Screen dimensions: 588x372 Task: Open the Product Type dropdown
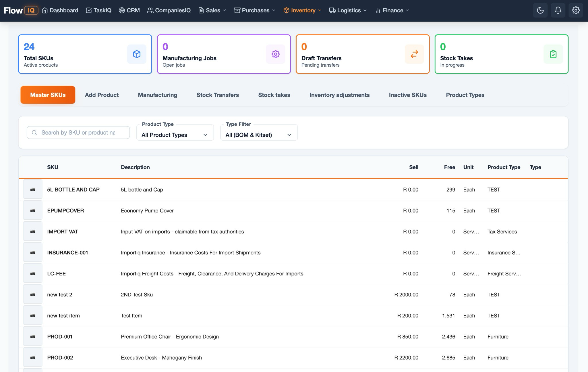pos(175,134)
